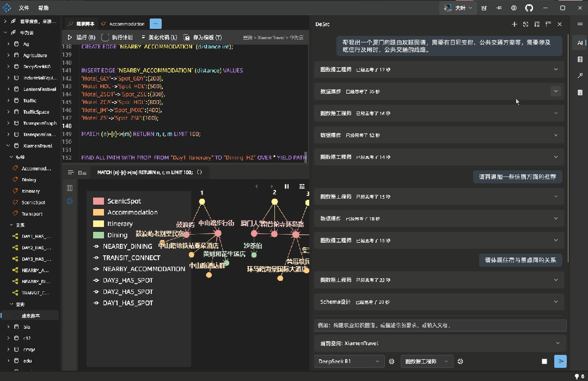588x381 pixels.
Task: Open the DeepSeek R1 model dropdown
Action: 349,361
